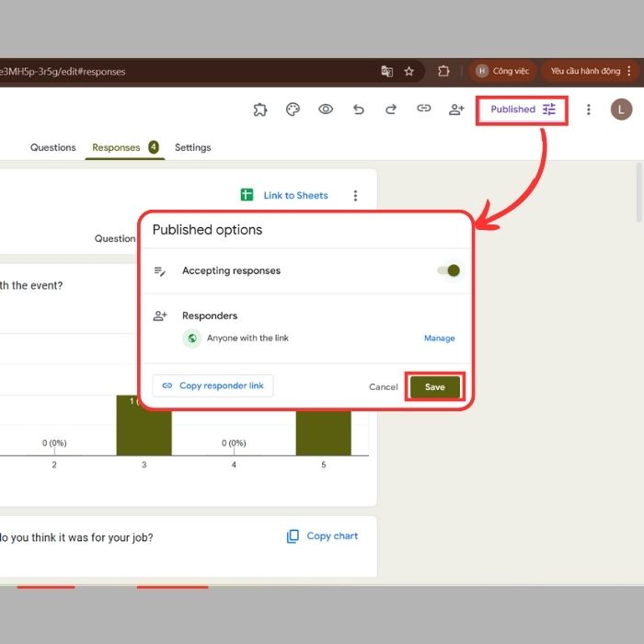Click the Responses count badge 4
The width and height of the screenshot is (644, 644).
[x=154, y=147]
